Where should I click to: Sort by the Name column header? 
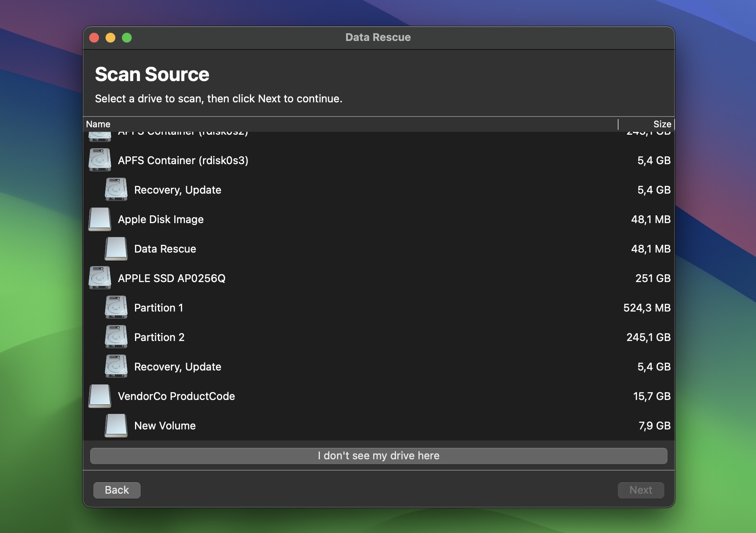tap(98, 124)
